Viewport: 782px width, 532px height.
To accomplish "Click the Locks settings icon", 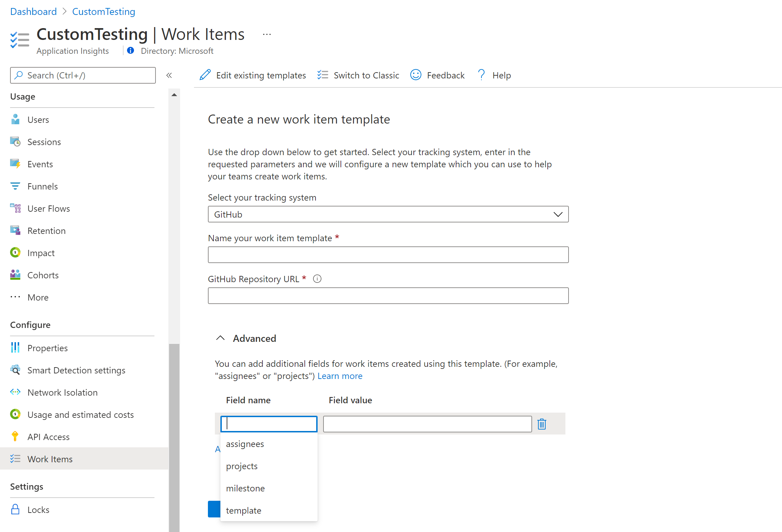I will [x=15, y=509].
